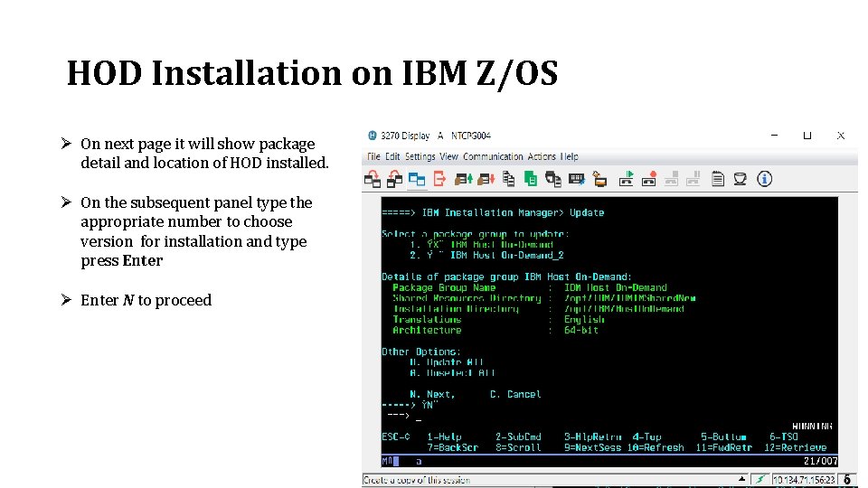Open the File menu

pyautogui.click(x=373, y=156)
